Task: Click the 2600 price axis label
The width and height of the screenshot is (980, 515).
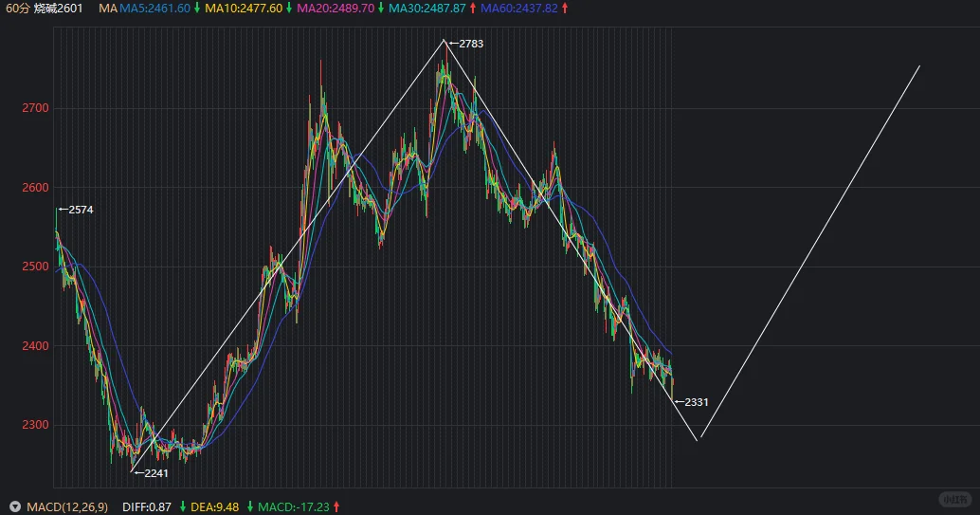Action: tap(36, 188)
